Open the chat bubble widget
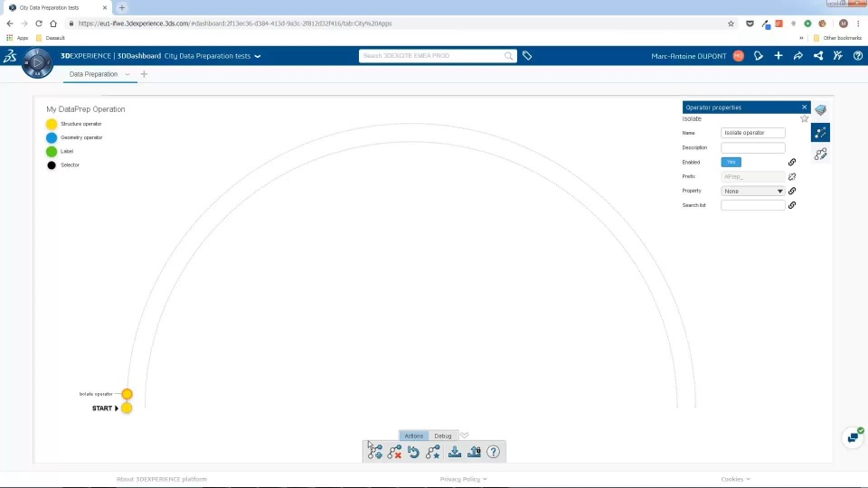This screenshot has width=868, height=488. point(853,437)
